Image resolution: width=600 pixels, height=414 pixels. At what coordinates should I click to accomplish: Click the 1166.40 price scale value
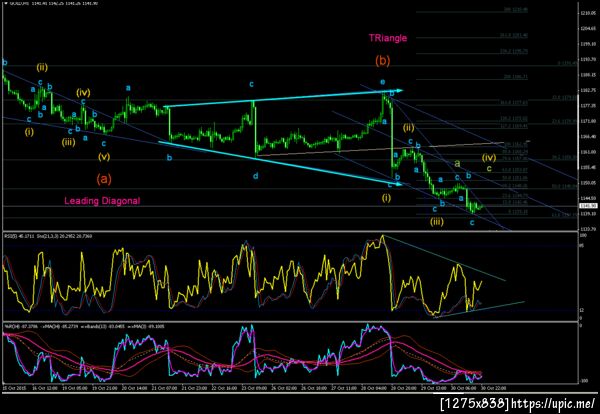point(587,137)
